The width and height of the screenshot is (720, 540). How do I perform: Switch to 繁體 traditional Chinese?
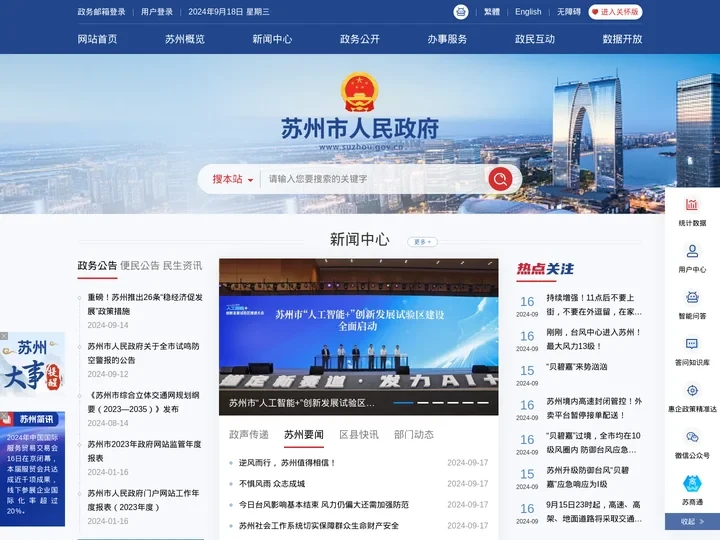coord(491,12)
